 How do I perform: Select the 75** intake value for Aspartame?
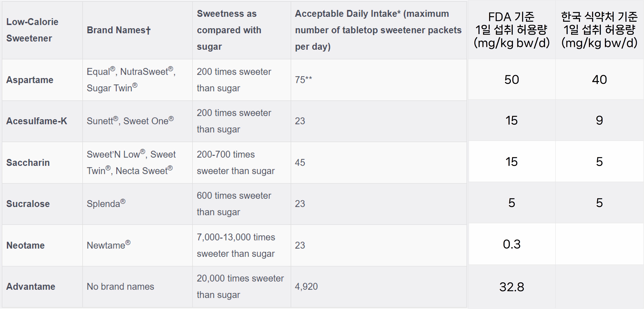click(303, 80)
